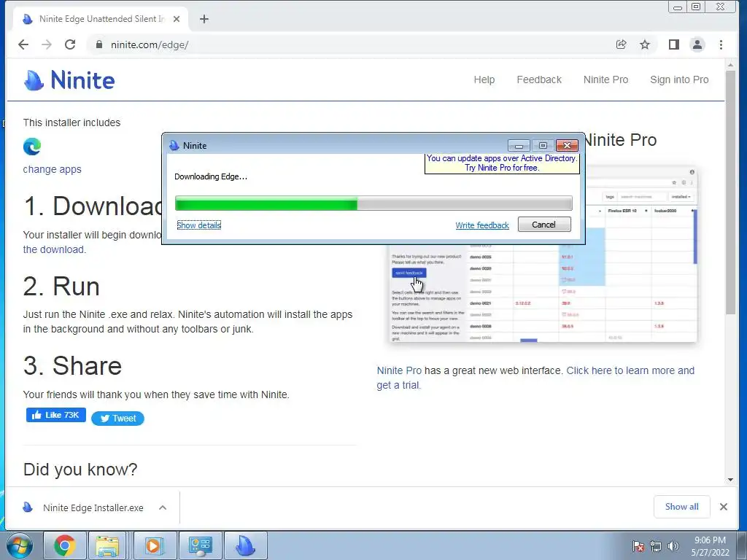Click the Ninite icon in downloads bar
Screen dimensions: 747x560
click(28, 507)
